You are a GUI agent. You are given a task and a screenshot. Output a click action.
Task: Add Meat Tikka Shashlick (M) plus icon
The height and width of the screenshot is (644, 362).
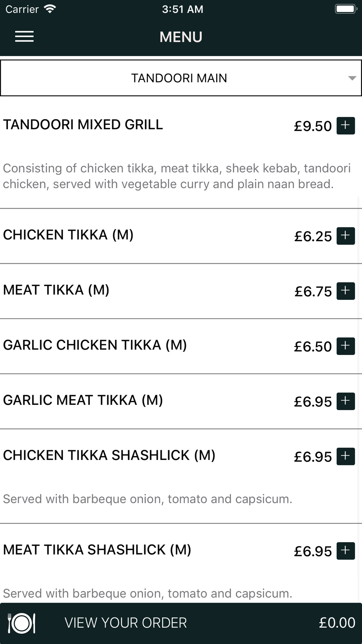coord(346,551)
